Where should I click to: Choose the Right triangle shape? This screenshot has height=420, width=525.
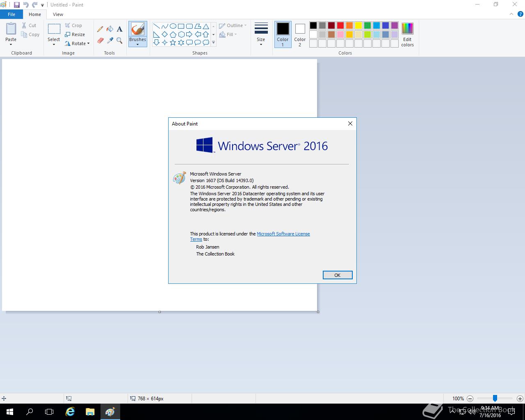[x=156, y=34]
